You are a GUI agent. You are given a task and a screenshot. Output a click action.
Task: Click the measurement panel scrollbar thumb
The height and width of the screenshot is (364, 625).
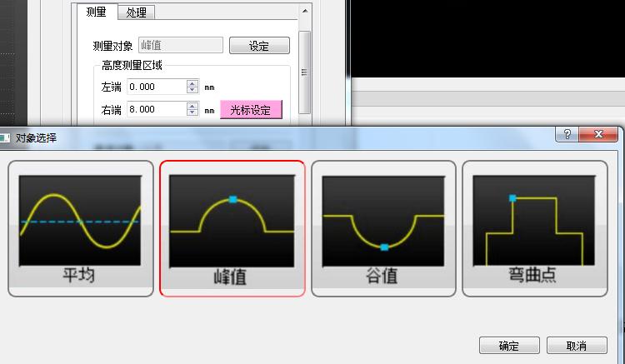coord(304,72)
